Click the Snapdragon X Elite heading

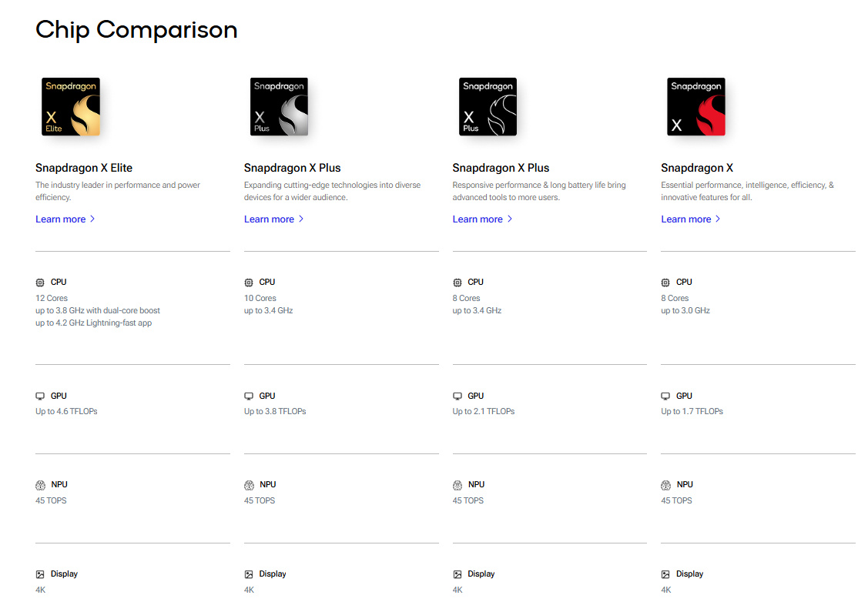coord(84,168)
